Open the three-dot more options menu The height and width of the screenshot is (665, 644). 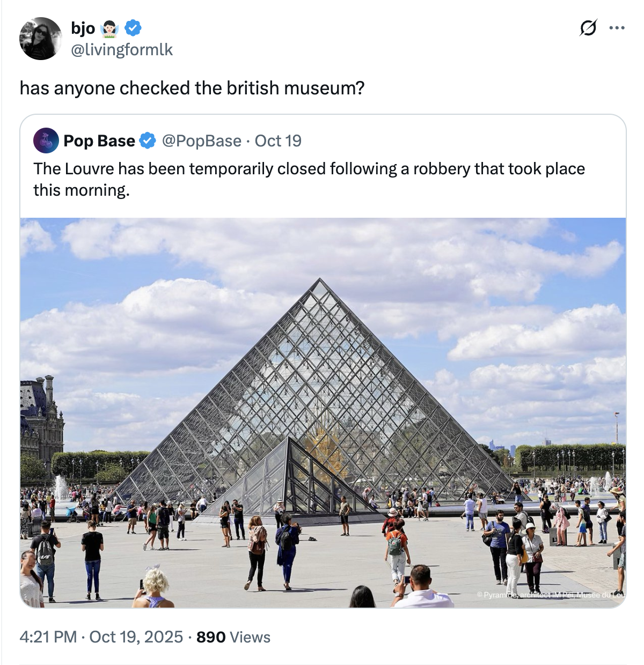pyautogui.click(x=617, y=27)
